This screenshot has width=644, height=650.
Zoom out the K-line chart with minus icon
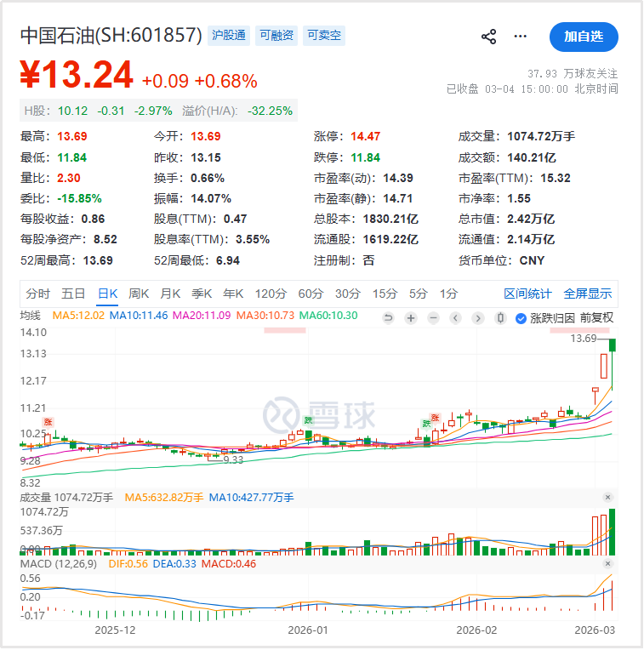(433, 318)
